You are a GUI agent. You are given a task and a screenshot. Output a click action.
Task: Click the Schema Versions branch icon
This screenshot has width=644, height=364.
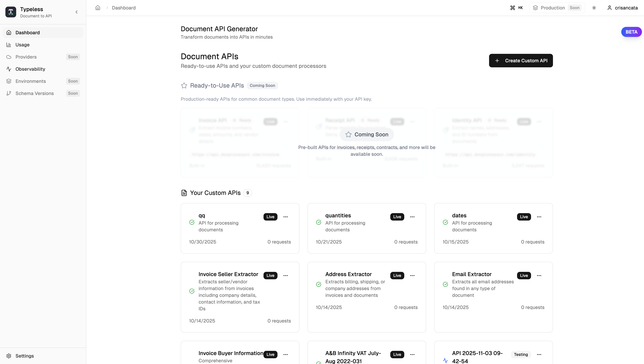[x=9, y=93]
